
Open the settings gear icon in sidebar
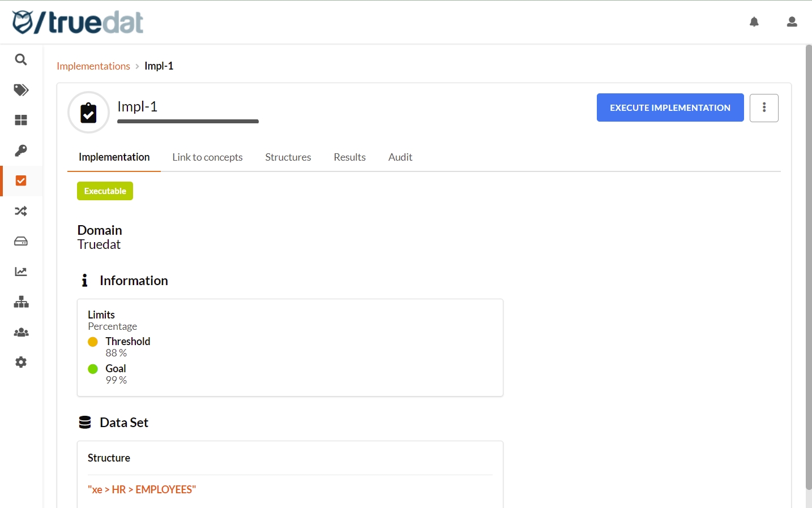[21, 362]
